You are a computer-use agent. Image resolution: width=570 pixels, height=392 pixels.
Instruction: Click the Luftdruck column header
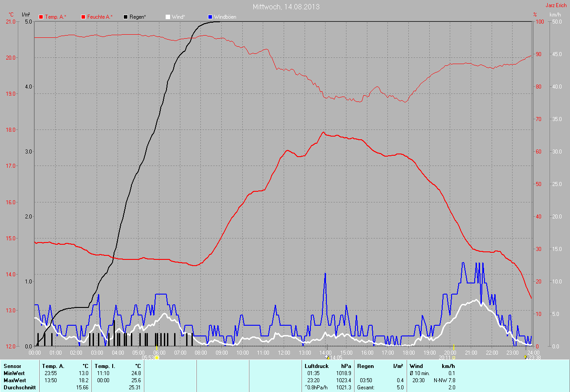[317, 366]
